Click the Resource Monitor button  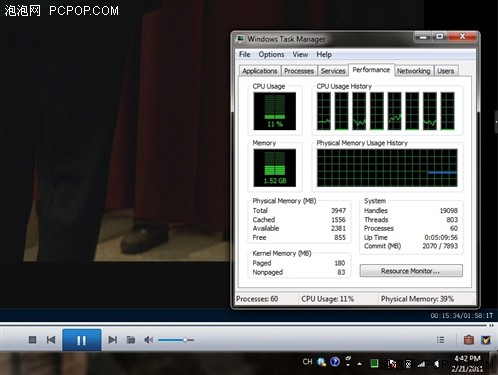tap(411, 271)
